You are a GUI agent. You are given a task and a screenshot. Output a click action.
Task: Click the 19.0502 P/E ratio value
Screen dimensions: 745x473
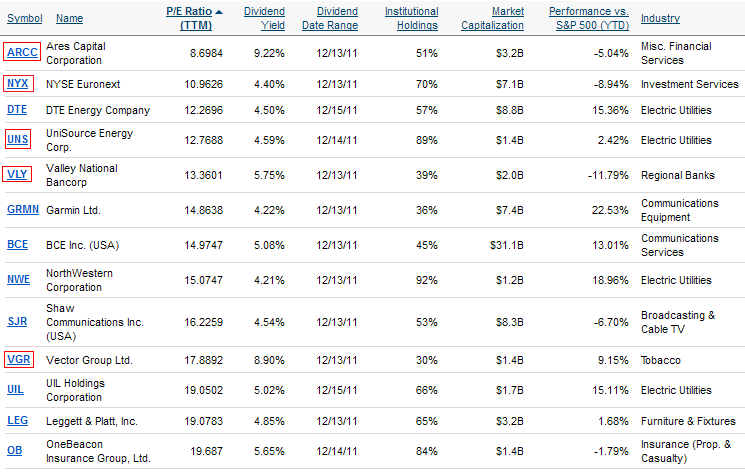pos(203,390)
